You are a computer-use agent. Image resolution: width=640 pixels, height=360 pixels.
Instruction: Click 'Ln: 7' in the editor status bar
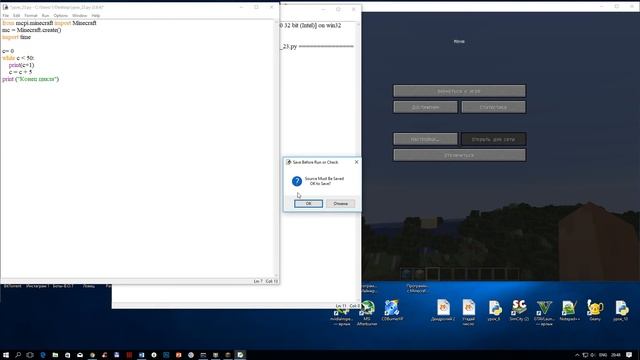point(258,281)
